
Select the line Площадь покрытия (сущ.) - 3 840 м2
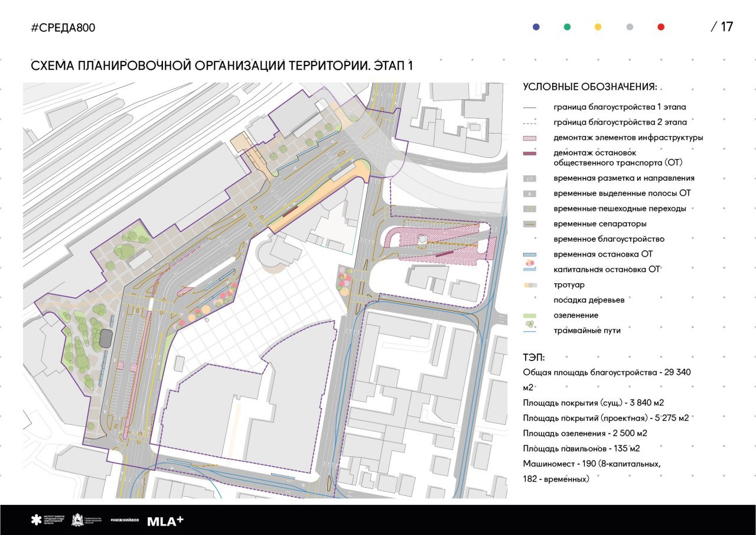594,403
